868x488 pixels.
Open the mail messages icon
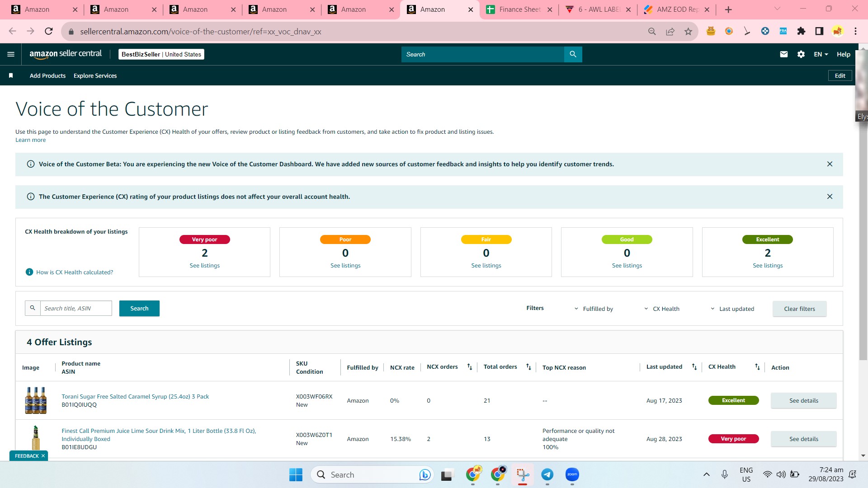tap(784, 54)
